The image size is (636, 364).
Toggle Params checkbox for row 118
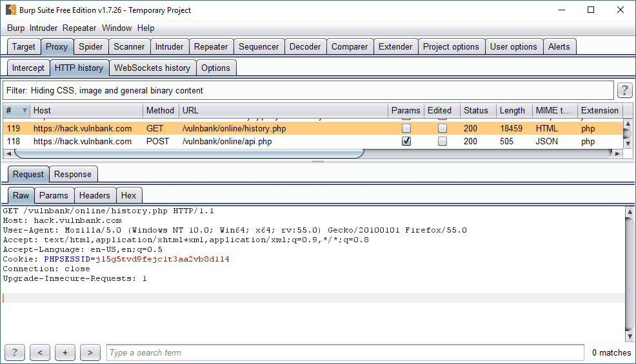point(406,142)
